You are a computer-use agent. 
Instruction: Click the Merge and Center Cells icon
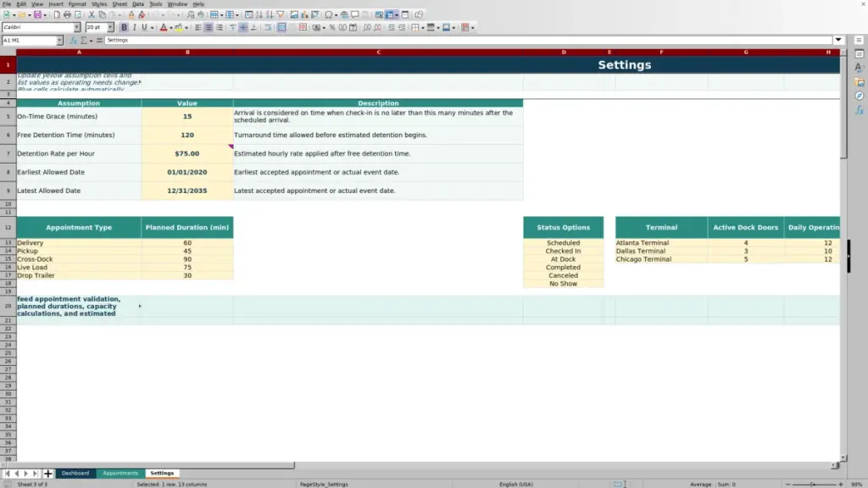pos(281,27)
